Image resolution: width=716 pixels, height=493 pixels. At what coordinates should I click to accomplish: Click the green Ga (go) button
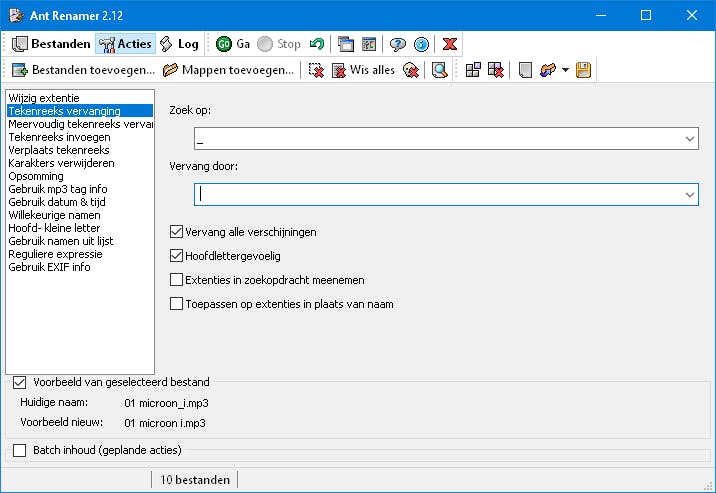coord(233,44)
